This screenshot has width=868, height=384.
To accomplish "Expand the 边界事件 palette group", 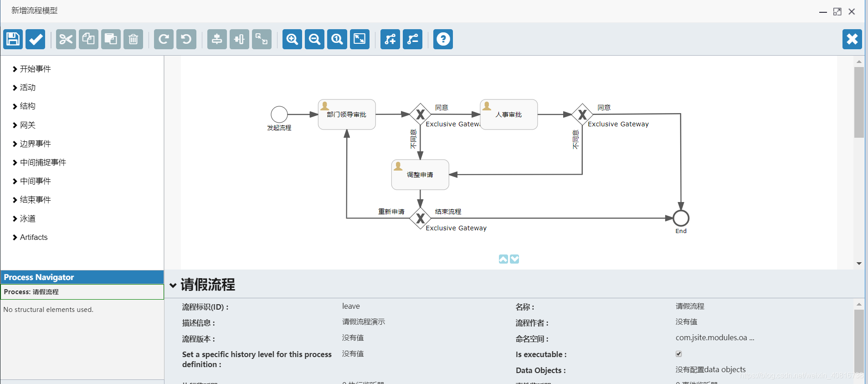I will click(x=31, y=144).
